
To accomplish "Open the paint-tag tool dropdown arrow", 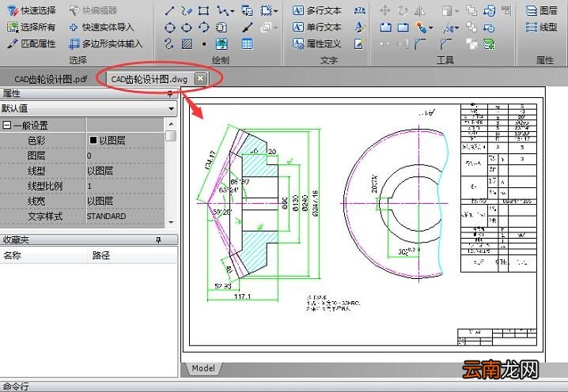I will (x=430, y=28).
